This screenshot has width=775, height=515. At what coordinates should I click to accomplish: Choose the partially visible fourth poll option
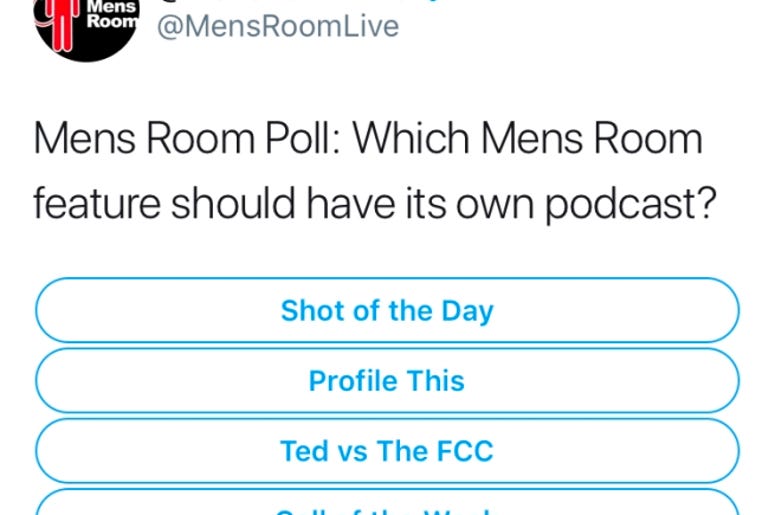[387, 502]
